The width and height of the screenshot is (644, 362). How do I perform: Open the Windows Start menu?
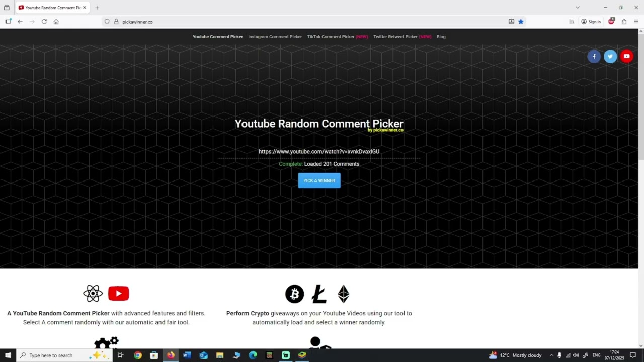tap(8, 355)
